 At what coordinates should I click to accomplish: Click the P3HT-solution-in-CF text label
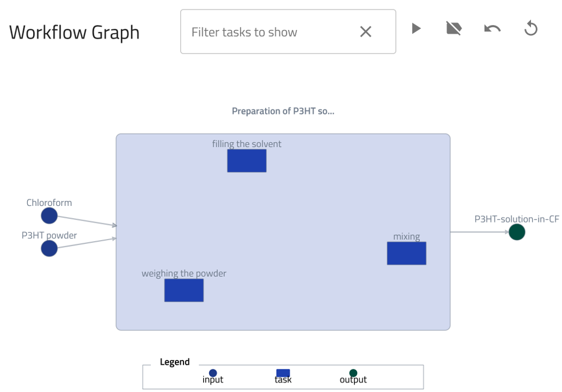(x=516, y=219)
